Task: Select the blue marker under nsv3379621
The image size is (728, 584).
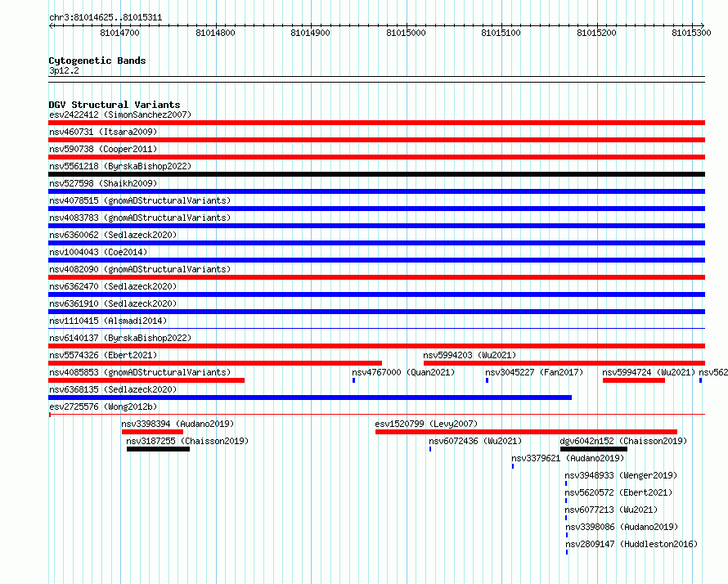Action: [513, 466]
